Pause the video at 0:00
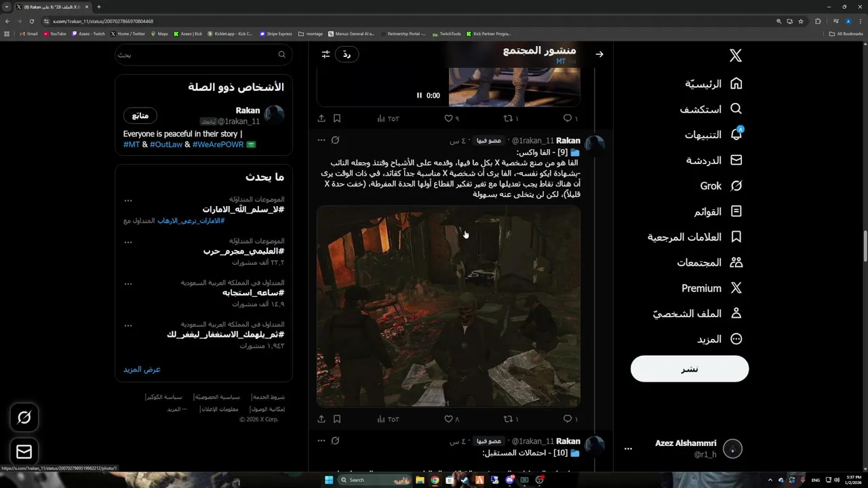This screenshot has width=868, height=488. point(419,96)
